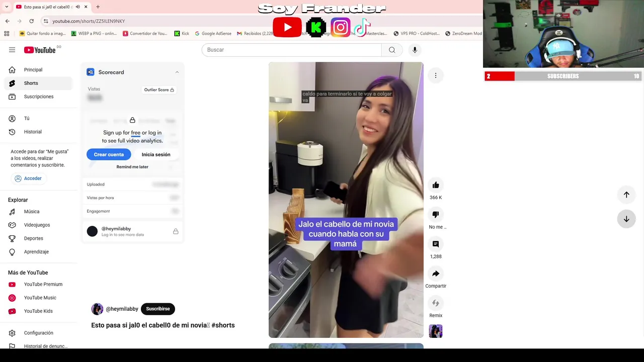Click the Outlier Score lock button
The width and height of the screenshot is (644, 362).
[x=159, y=90]
